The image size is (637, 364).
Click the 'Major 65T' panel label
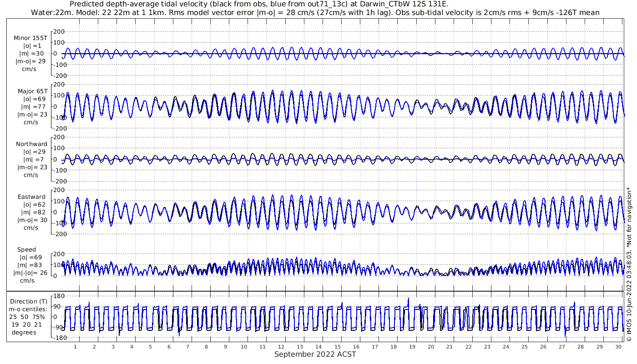coord(32,91)
